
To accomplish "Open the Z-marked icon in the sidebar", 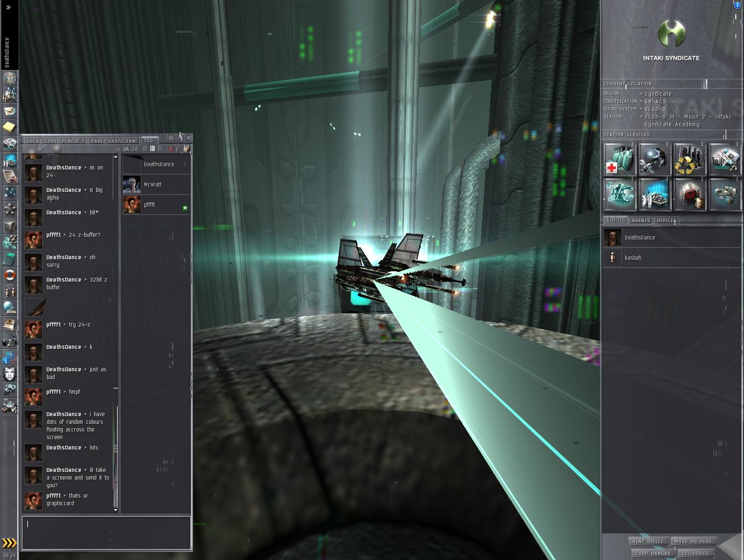I will (x=9, y=242).
